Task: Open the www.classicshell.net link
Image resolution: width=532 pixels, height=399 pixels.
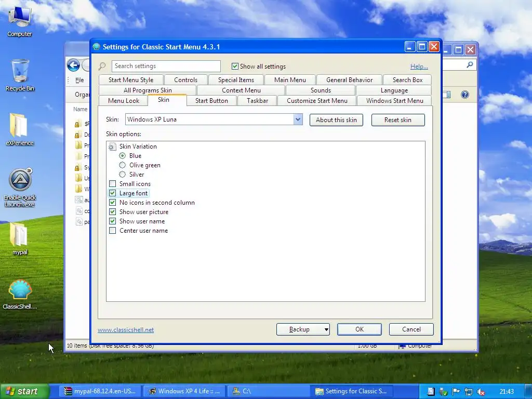Action: pos(126,330)
